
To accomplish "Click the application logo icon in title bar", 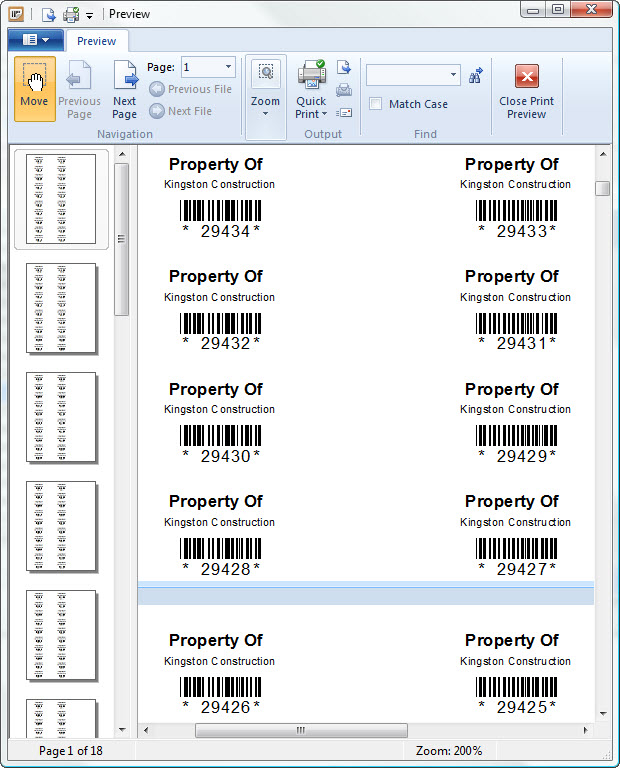I will [16, 14].
